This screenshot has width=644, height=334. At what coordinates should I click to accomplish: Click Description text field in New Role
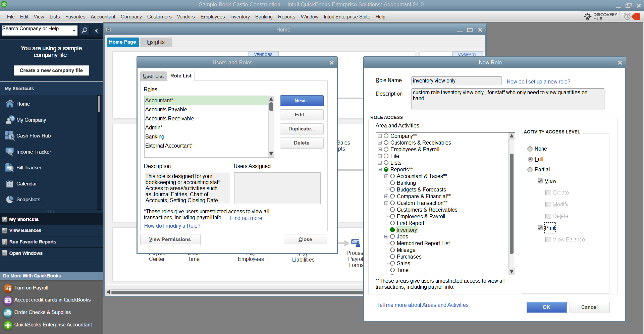tap(507, 99)
